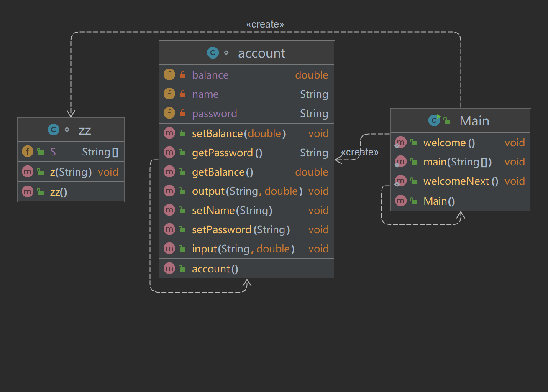
Task: Click the constructor icon next to account()
Action: pyautogui.click(x=169, y=268)
